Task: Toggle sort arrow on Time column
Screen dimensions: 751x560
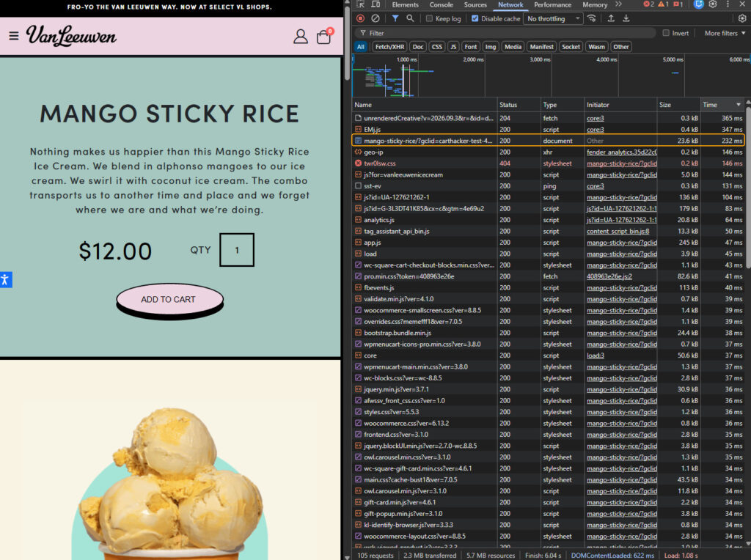Action: click(738, 105)
